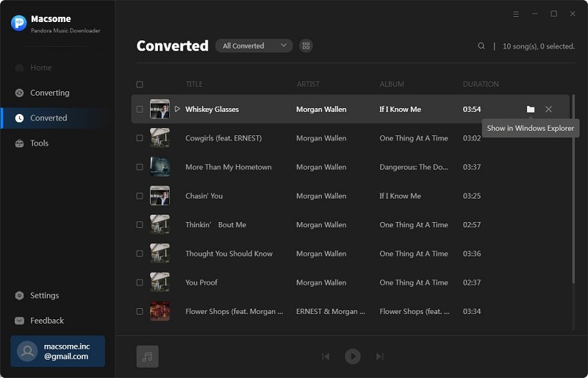Click the Thought You Should Know cover
Screen dimensions: 588x378
[x=159, y=254]
